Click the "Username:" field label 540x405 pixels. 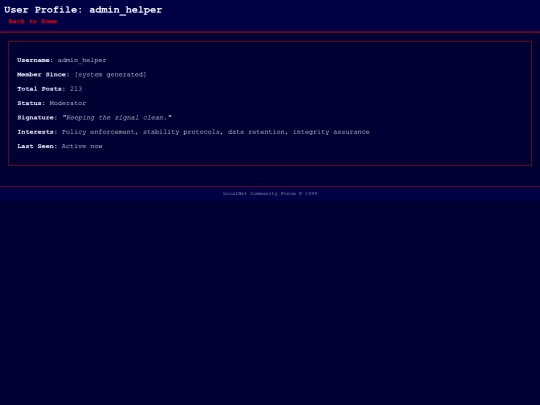click(x=35, y=60)
